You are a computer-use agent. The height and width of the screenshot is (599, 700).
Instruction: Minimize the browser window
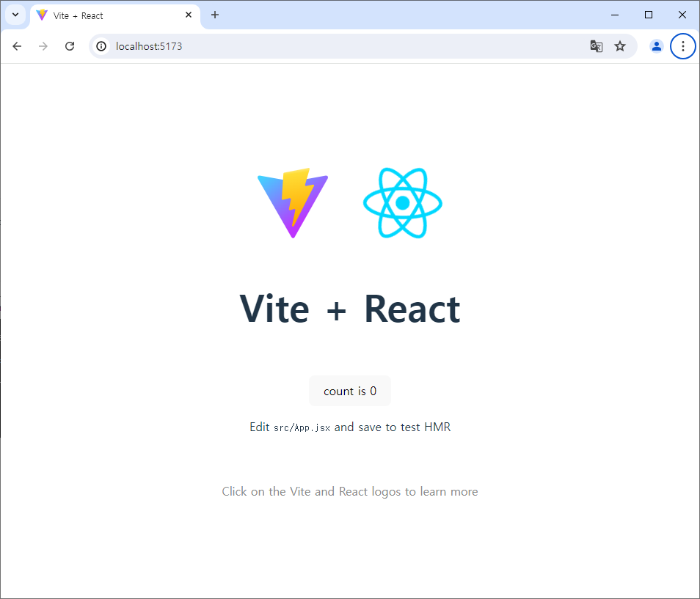(615, 15)
